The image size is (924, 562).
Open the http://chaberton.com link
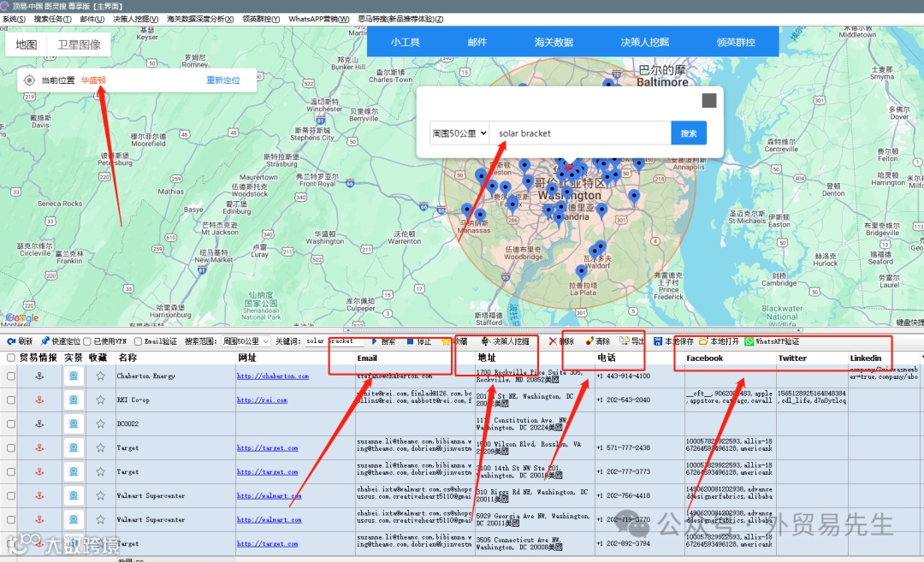272,376
